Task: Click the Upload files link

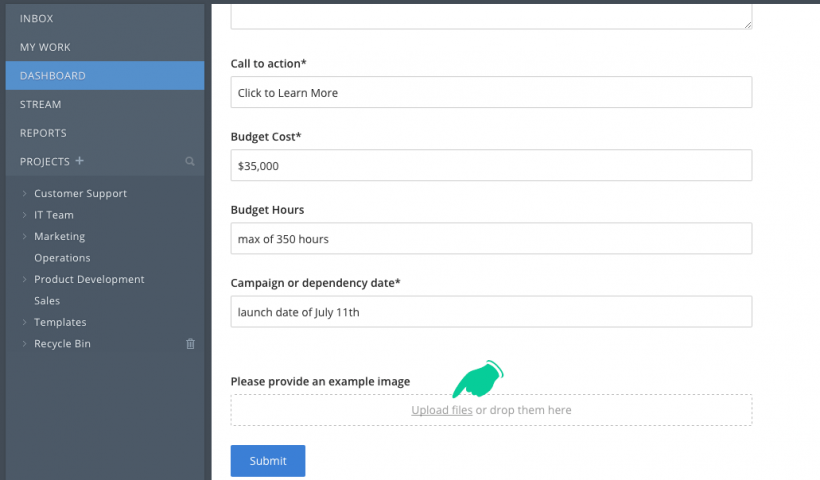Action: pos(441,410)
